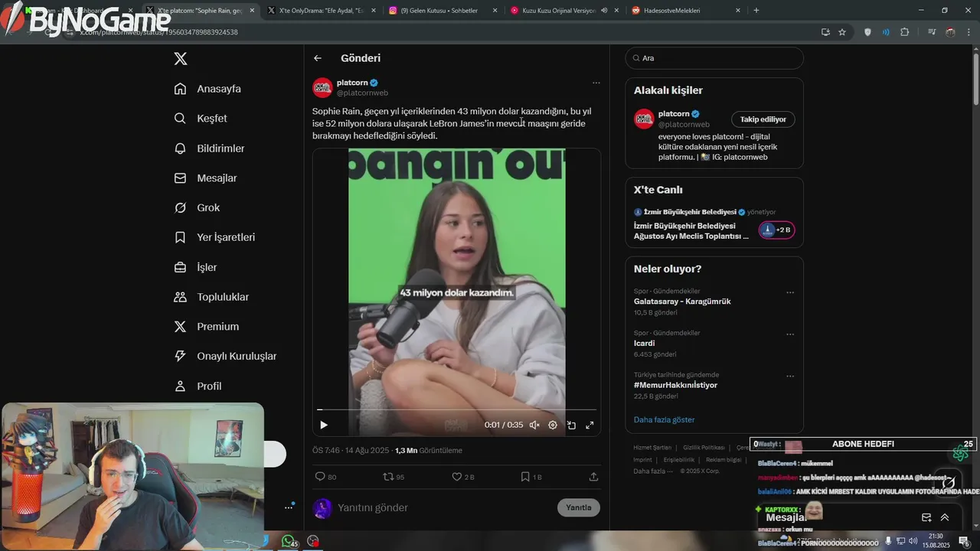Expand the Mesajlar drawer chevrons

[x=945, y=517]
